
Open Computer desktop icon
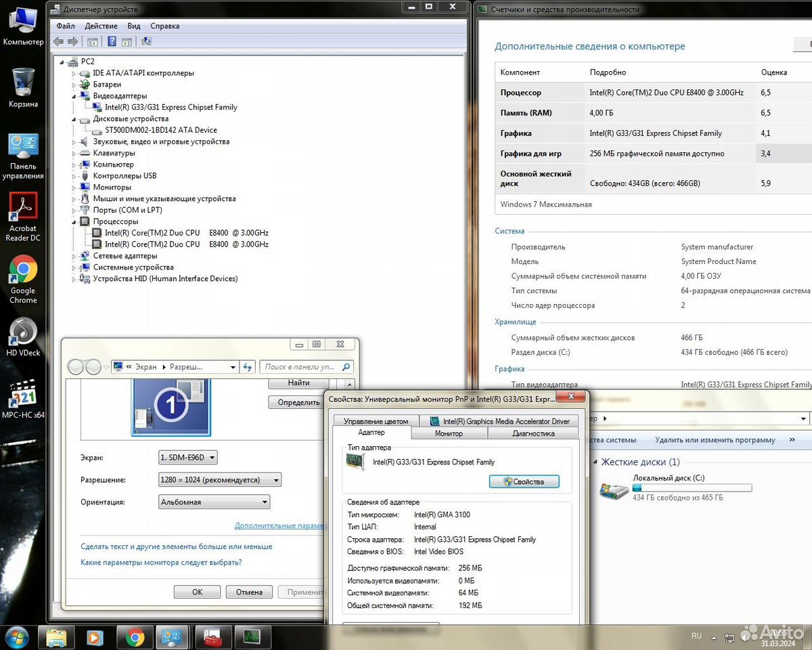[x=23, y=26]
